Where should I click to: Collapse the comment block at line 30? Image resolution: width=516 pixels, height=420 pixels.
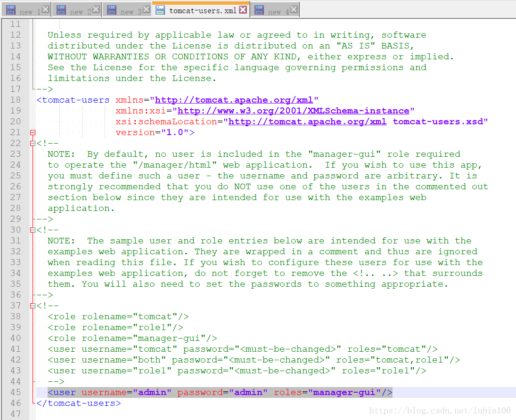click(33, 230)
